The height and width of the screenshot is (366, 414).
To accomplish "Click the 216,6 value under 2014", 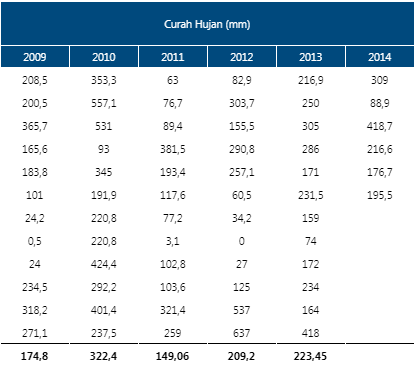I will click(x=380, y=149).
